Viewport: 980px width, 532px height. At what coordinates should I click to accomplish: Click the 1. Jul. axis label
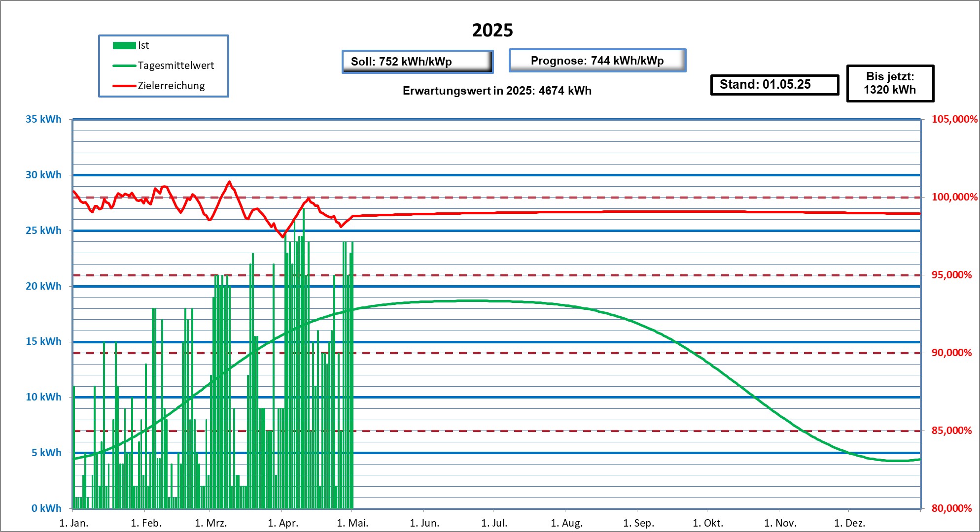click(494, 523)
